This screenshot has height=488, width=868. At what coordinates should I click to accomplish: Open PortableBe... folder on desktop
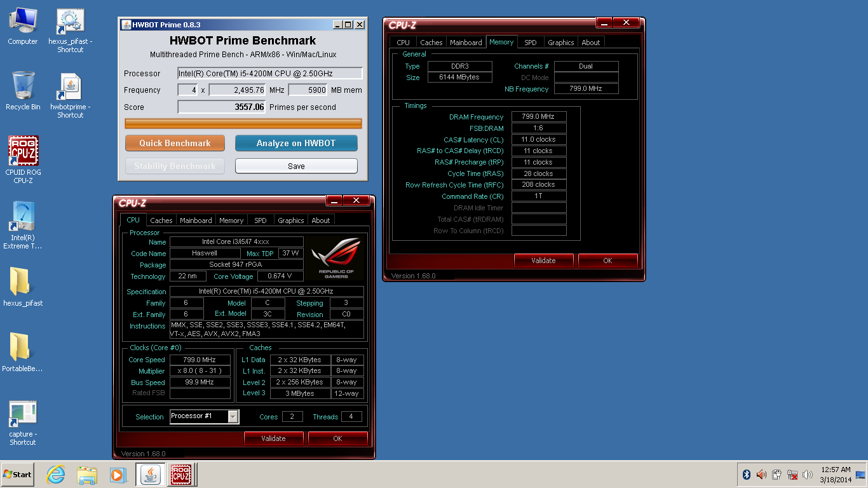coord(23,352)
